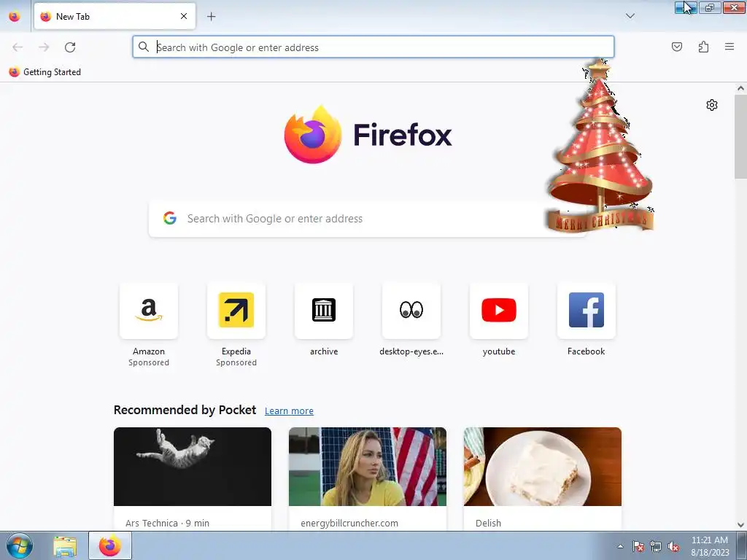Open the Extensions puzzle icon
The width and height of the screenshot is (747, 560).
[703, 47]
